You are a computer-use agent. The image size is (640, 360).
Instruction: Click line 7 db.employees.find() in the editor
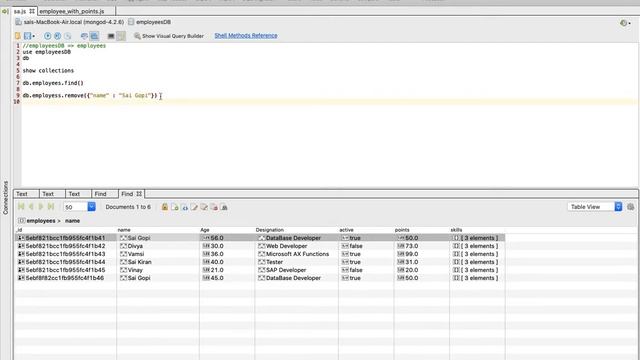pos(53,83)
